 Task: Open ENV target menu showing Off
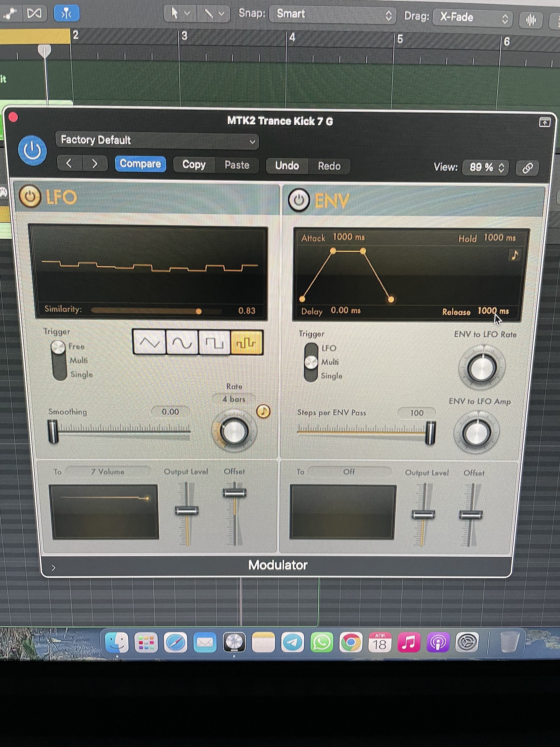[x=349, y=472]
